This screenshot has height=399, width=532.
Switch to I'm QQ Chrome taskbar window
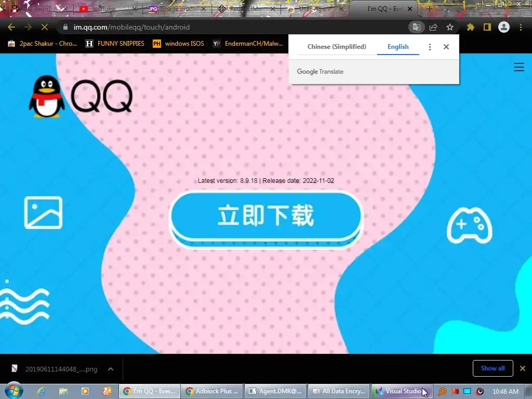point(149,391)
